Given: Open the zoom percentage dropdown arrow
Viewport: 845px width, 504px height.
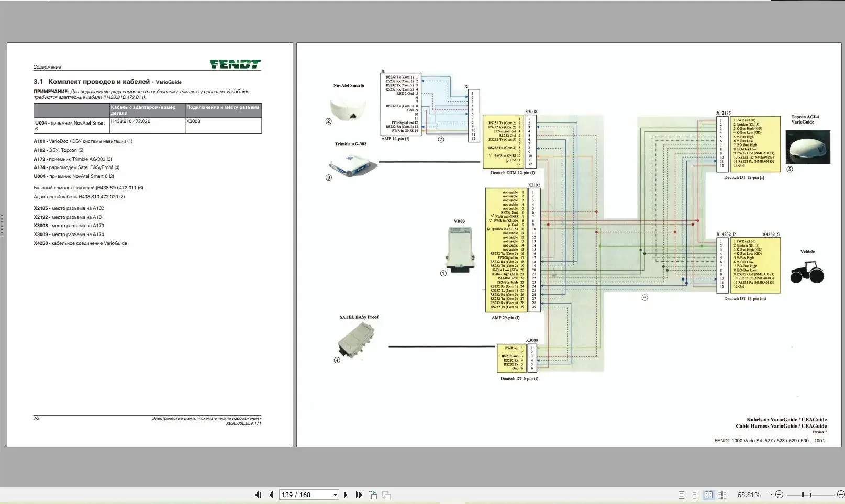Looking at the screenshot, I should tap(771, 495).
